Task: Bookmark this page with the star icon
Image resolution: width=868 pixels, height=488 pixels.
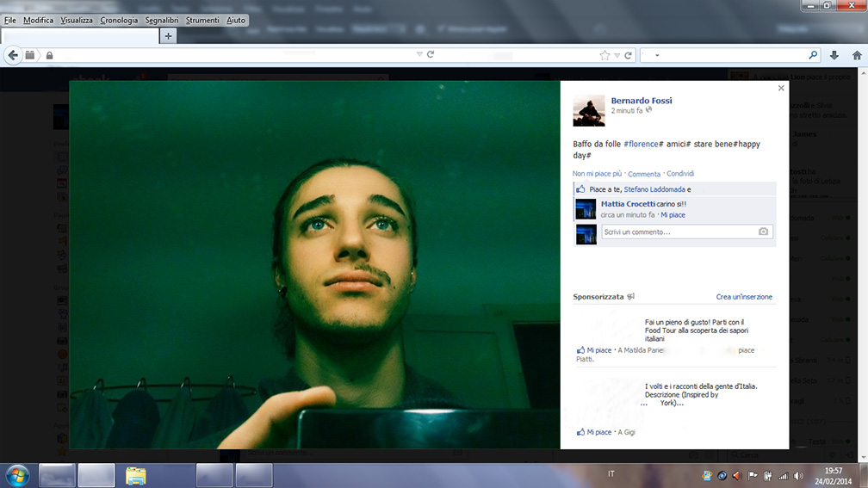Action: (x=604, y=55)
